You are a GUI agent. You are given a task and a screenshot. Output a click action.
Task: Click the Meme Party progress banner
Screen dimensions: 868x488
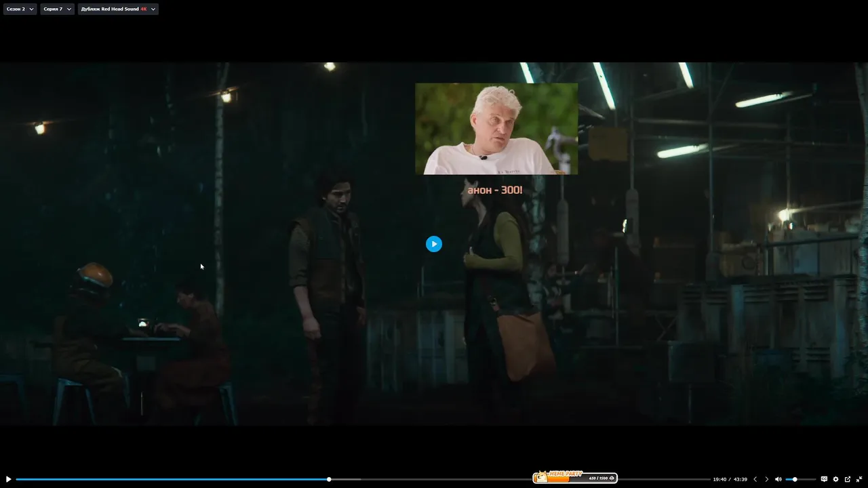575,477
